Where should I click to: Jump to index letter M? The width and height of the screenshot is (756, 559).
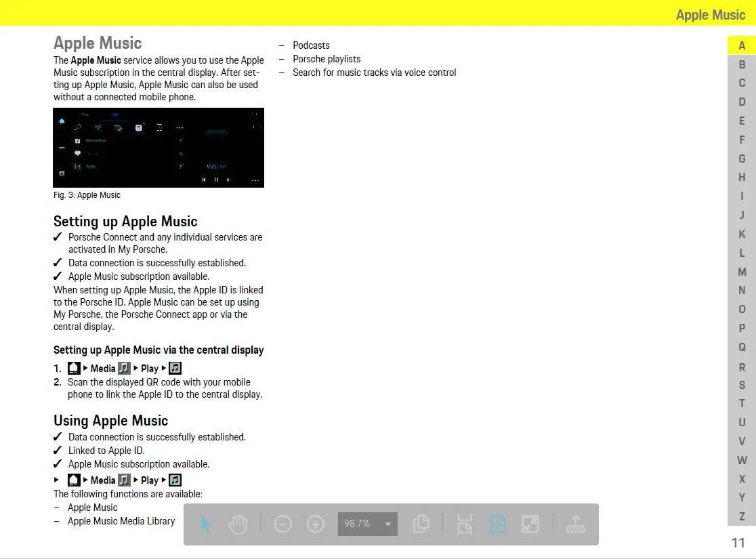tap(742, 272)
